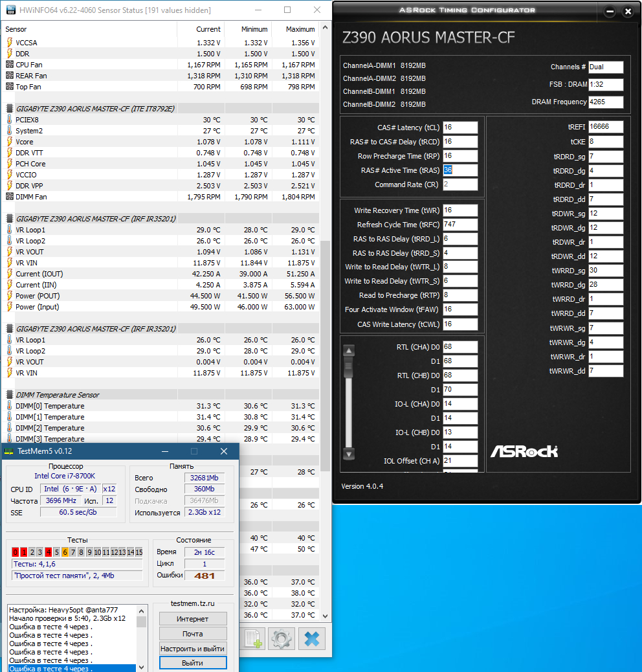Image resolution: width=642 pixels, height=672 pixels.
Task: Click the blue X close-sensors icon in HWiNFO toolbar
Action: coord(312,639)
